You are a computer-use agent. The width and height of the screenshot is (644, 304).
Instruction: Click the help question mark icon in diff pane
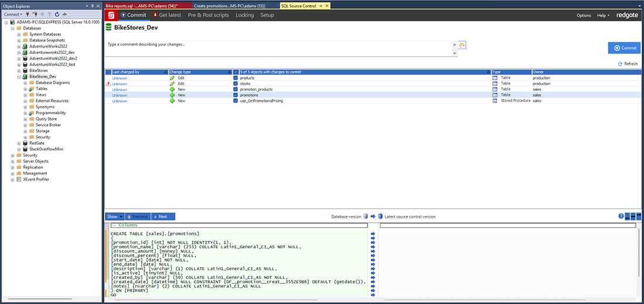[x=621, y=216]
